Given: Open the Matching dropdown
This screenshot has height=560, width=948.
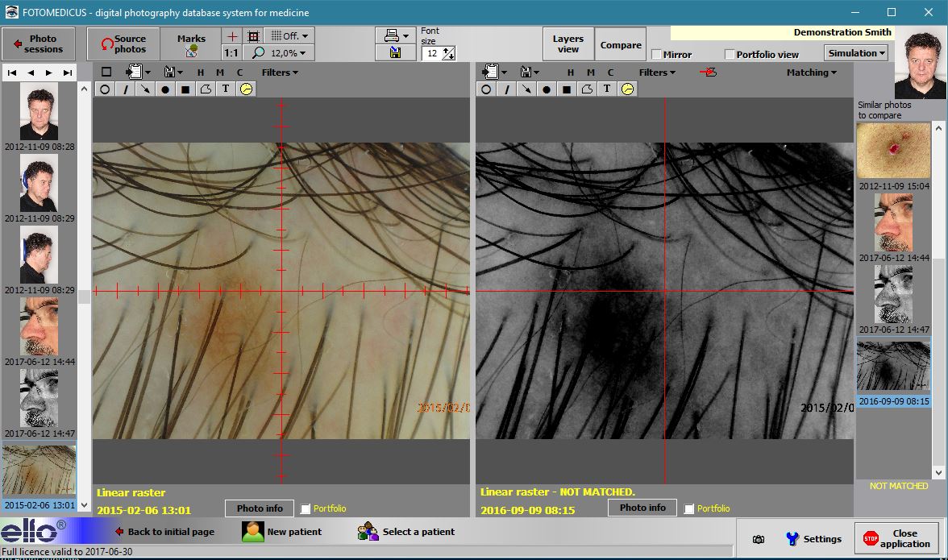Looking at the screenshot, I should point(811,73).
